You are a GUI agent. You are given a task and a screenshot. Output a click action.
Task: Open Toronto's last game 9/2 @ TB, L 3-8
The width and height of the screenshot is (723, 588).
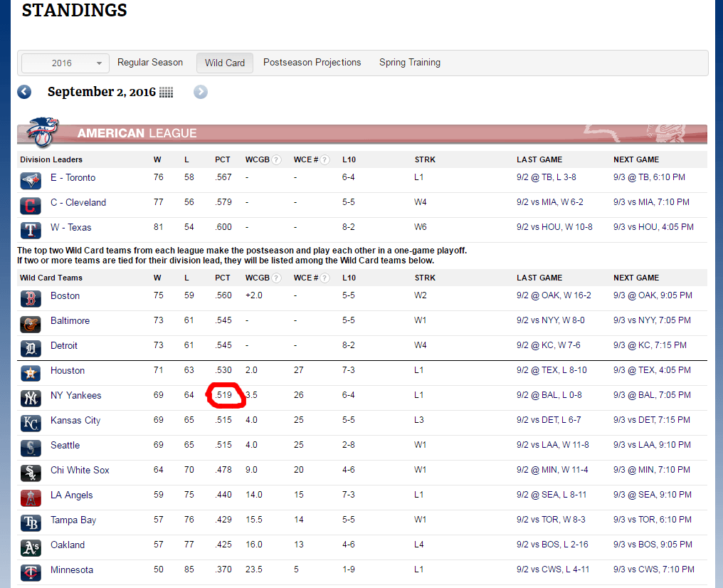(x=547, y=177)
